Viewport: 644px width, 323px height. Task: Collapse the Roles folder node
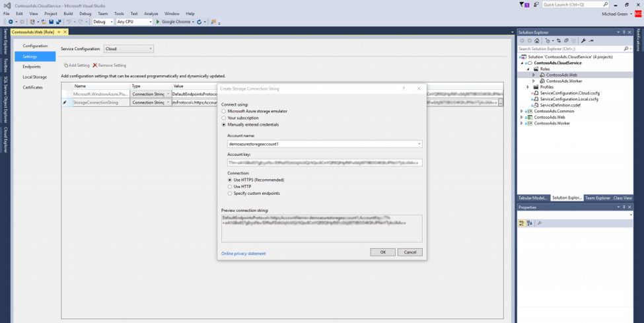coord(528,69)
